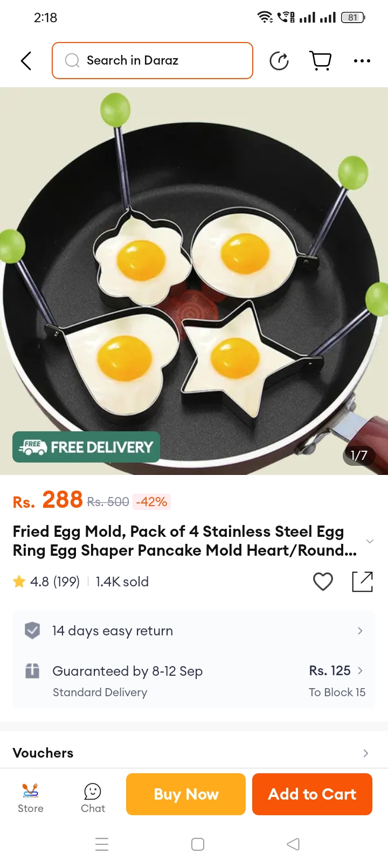Expand the Vouchers section
Screen dimensions: 388x868
click(x=194, y=753)
